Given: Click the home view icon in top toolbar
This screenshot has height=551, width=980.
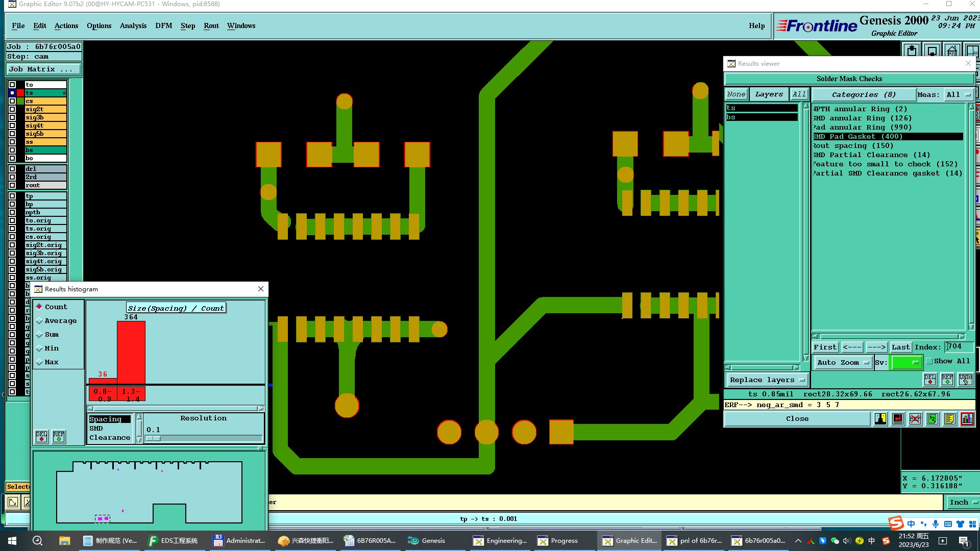Looking at the screenshot, I should tap(951, 51).
